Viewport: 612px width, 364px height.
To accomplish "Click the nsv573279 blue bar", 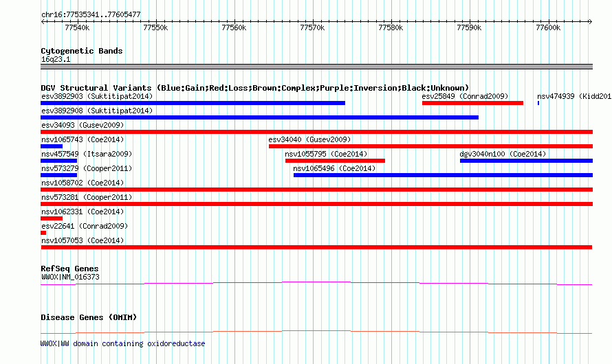I will click(x=58, y=175).
